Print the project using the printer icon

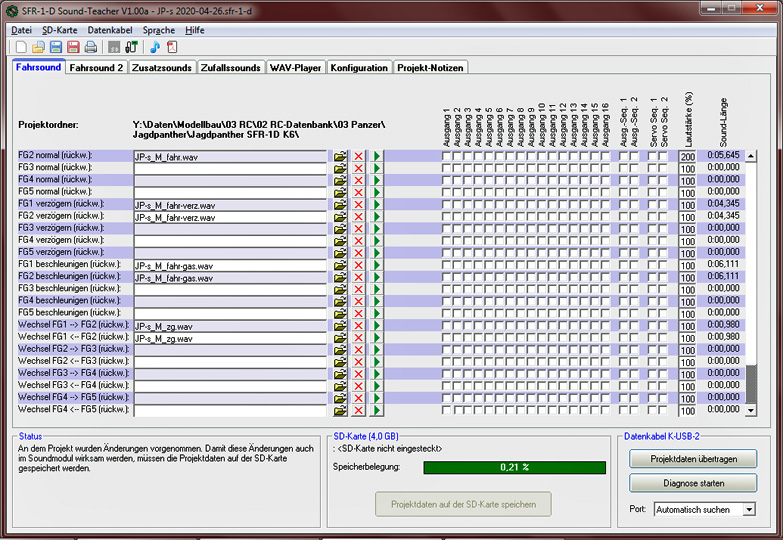point(91,47)
